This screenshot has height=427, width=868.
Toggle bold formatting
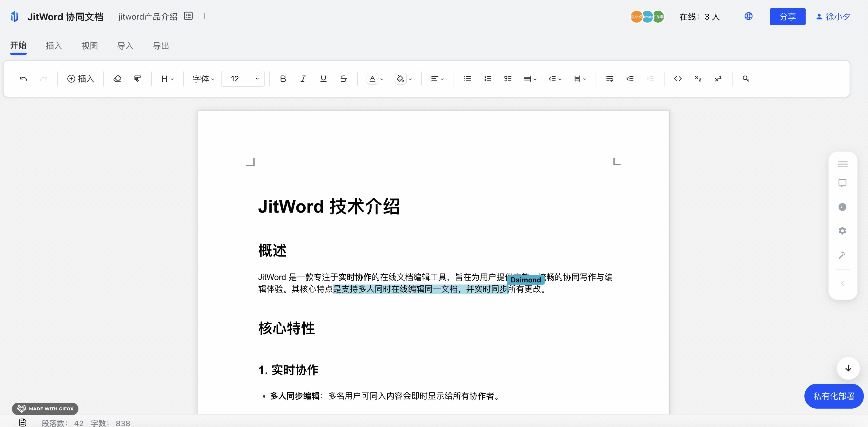pyautogui.click(x=283, y=79)
